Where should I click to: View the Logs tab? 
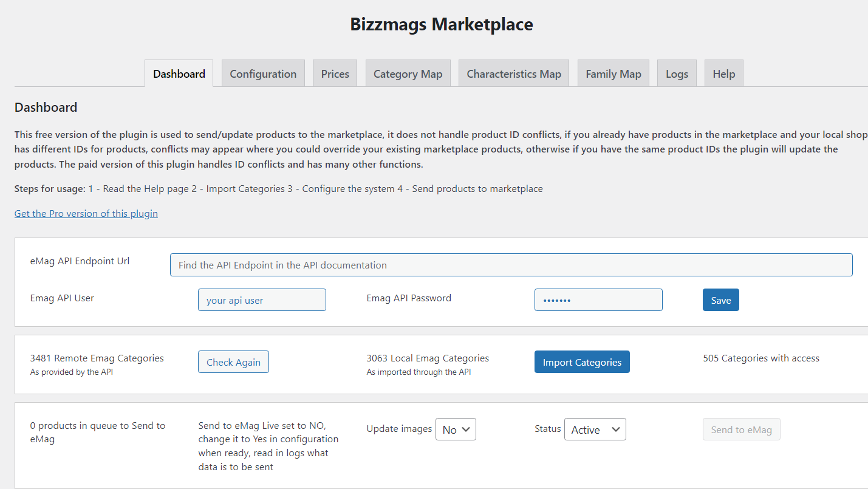[x=677, y=74]
